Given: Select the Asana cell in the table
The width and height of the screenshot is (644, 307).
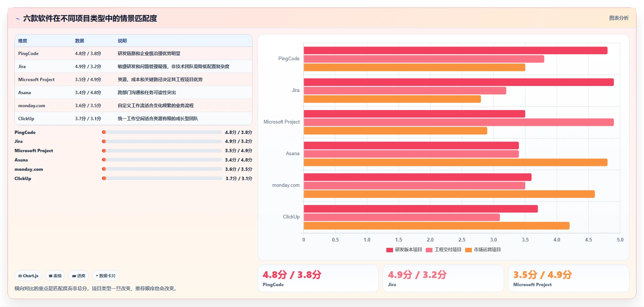Looking at the screenshot, I should [25, 93].
